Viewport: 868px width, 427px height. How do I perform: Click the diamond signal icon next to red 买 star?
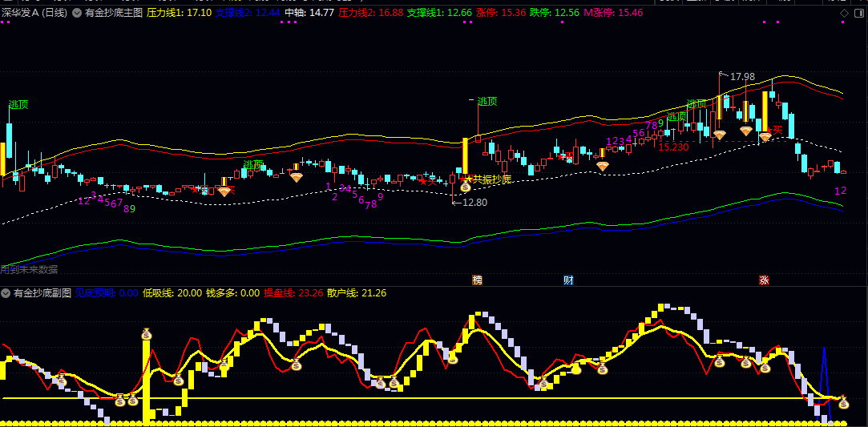tap(765, 135)
